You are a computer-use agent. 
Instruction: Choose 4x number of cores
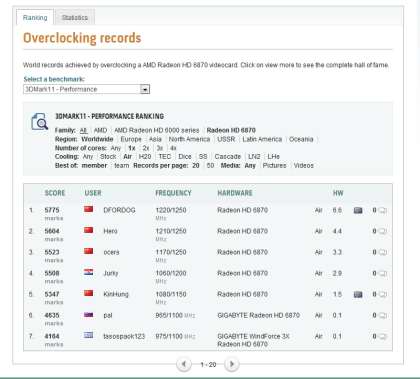[x=173, y=148]
